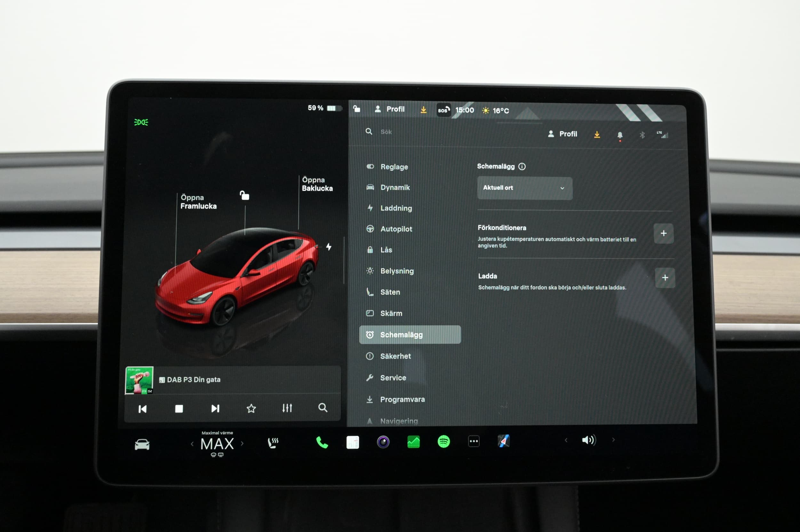Tap the seat heater icon
Viewport: 800px width, 532px height.
point(273,442)
